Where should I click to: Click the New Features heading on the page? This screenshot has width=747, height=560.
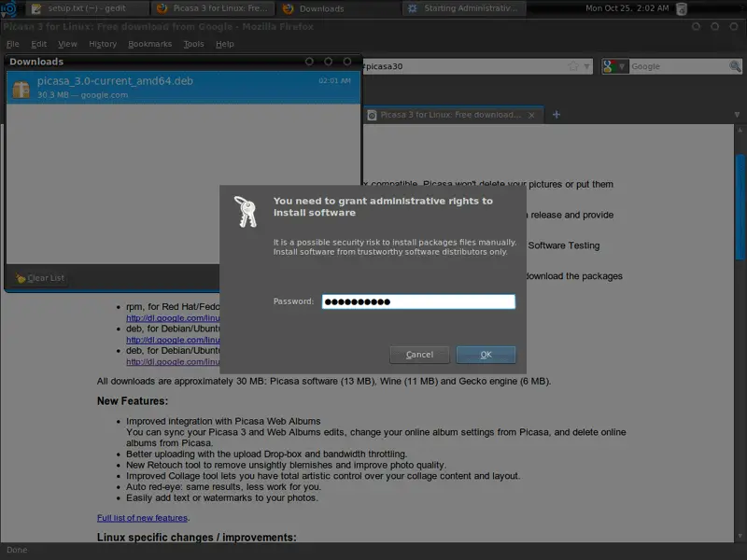pyautogui.click(x=133, y=401)
